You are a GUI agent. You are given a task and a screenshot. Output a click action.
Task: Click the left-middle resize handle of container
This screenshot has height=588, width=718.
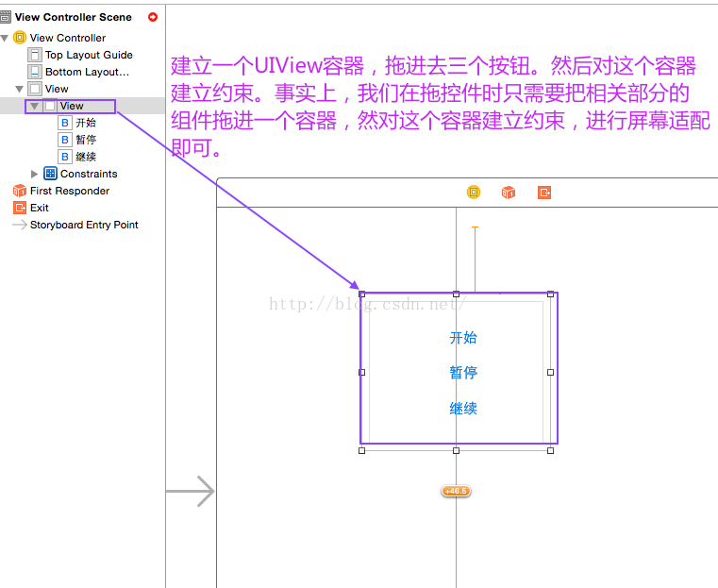(361, 372)
